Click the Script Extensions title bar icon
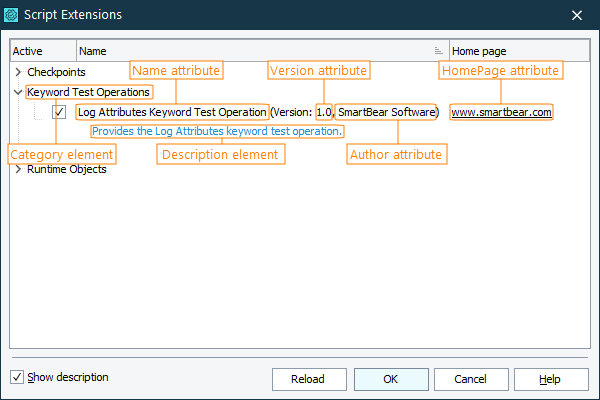 point(14,14)
